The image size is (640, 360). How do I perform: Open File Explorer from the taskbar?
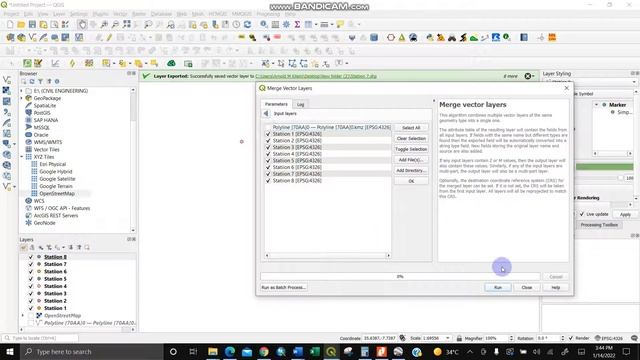pos(213,351)
